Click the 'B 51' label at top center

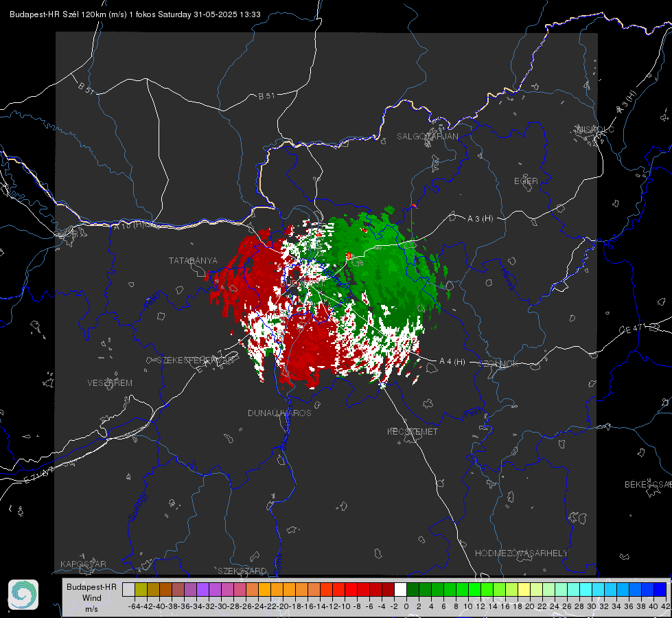pos(266,96)
